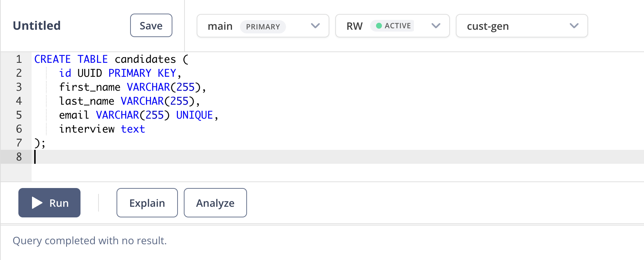Expand the main branch dropdown chevron
Image resolution: width=644 pixels, height=260 pixels.
click(x=315, y=26)
